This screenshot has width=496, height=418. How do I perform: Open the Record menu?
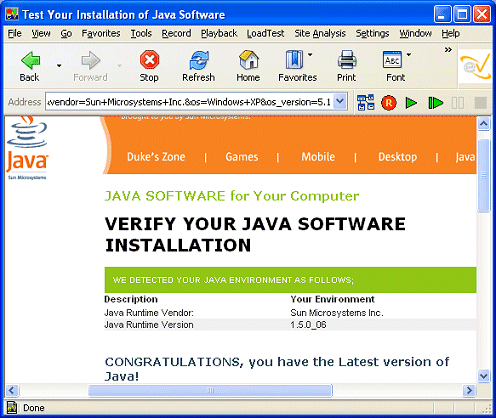click(x=176, y=33)
